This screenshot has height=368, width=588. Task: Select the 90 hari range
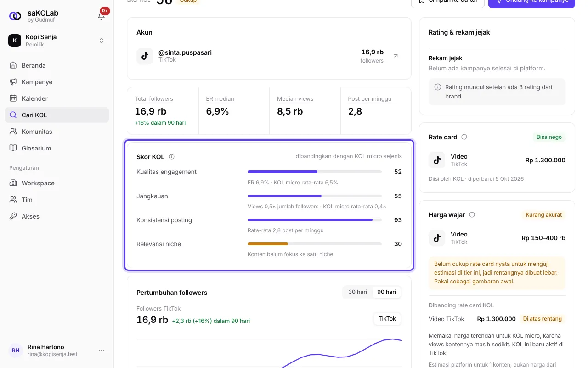(386, 292)
